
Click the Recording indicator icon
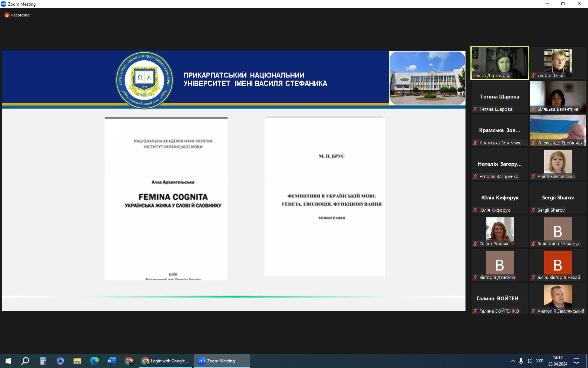pos(7,15)
